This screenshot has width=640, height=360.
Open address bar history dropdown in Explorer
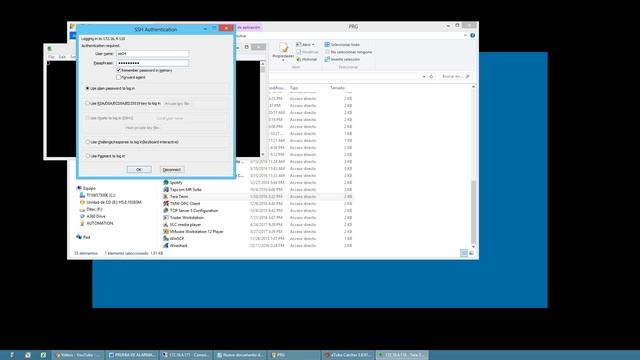pos(424,76)
